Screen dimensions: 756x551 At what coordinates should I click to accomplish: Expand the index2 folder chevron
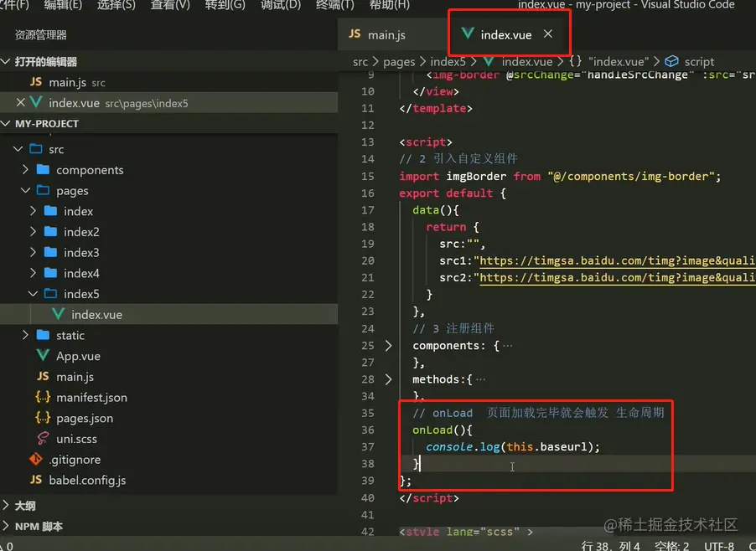[33, 232]
